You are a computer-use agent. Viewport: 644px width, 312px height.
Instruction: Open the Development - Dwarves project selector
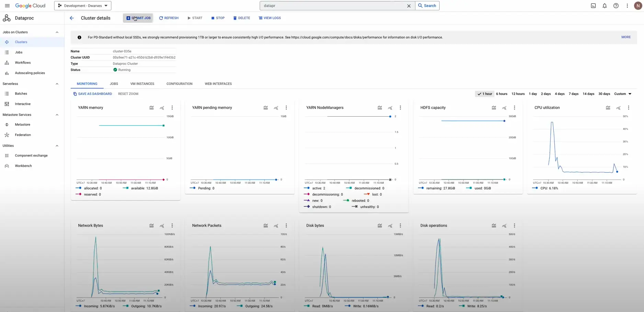pyautogui.click(x=83, y=6)
